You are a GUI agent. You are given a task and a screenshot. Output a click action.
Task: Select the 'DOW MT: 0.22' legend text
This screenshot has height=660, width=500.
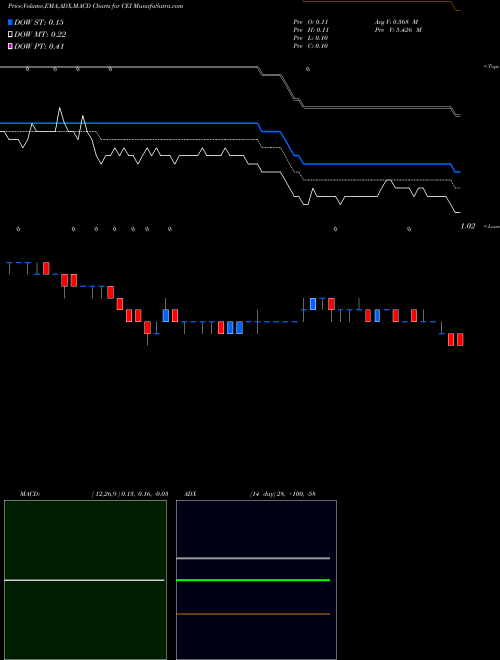click(x=40, y=35)
